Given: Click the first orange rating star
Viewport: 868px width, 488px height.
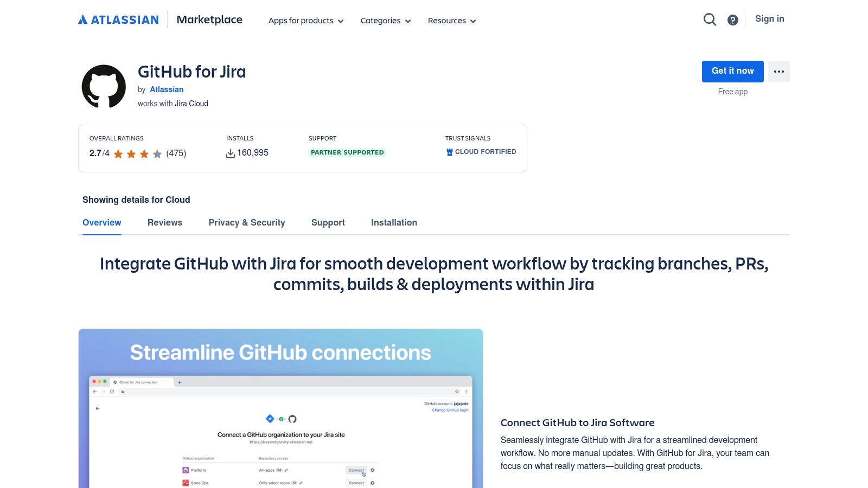Looking at the screenshot, I should tap(118, 154).
